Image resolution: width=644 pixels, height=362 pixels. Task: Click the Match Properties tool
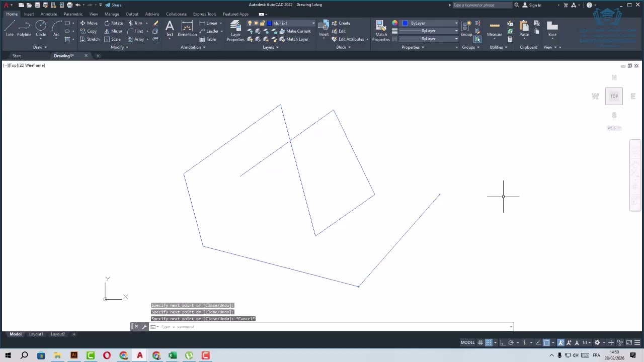pyautogui.click(x=381, y=31)
